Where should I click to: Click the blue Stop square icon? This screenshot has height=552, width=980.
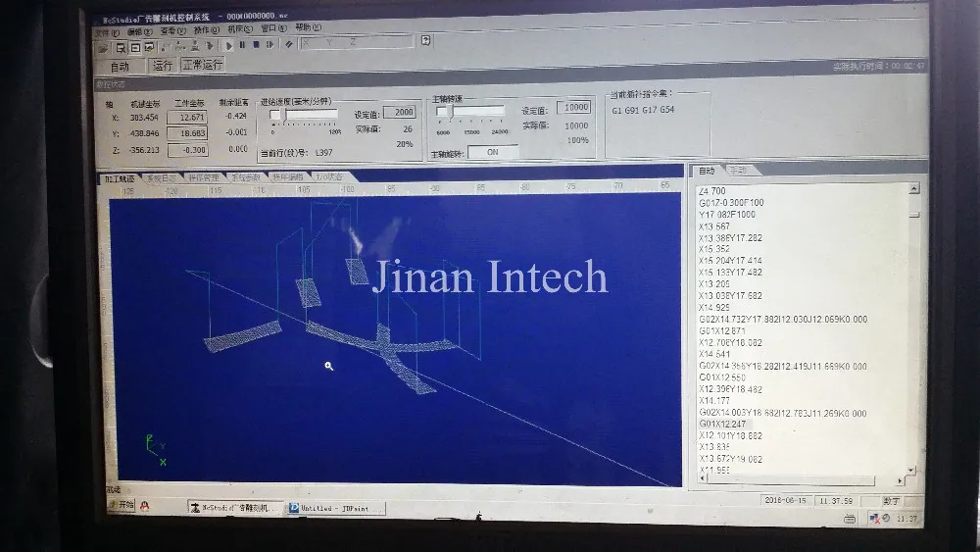(256, 45)
